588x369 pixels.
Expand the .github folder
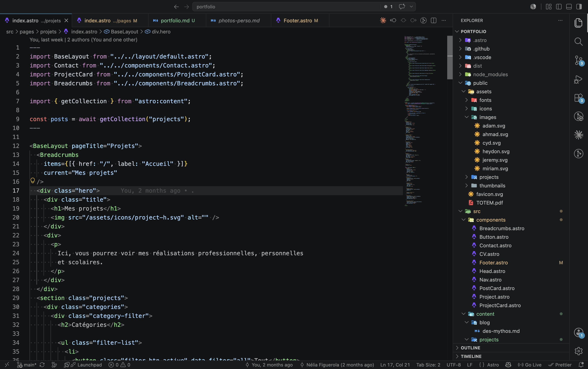460,49
